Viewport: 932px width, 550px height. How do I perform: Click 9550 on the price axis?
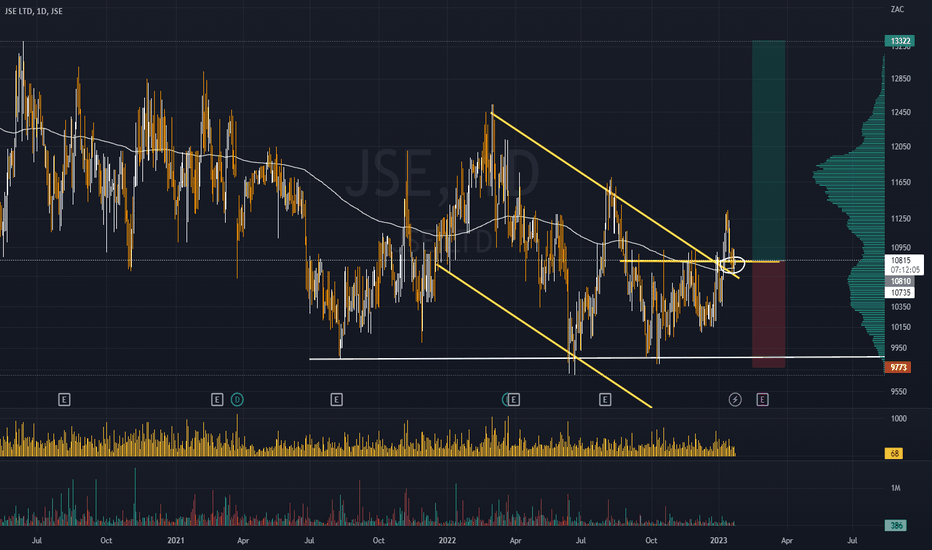[899, 391]
